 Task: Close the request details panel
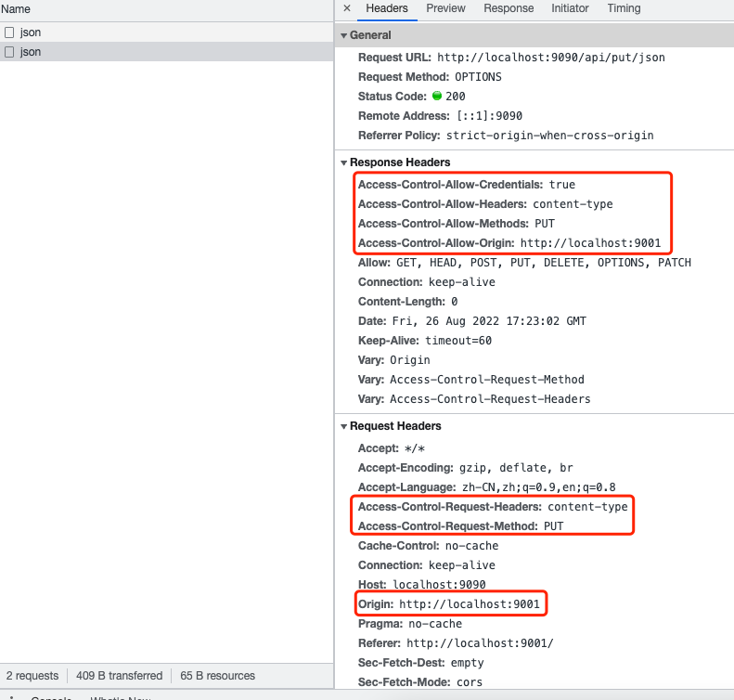tap(347, 8)
